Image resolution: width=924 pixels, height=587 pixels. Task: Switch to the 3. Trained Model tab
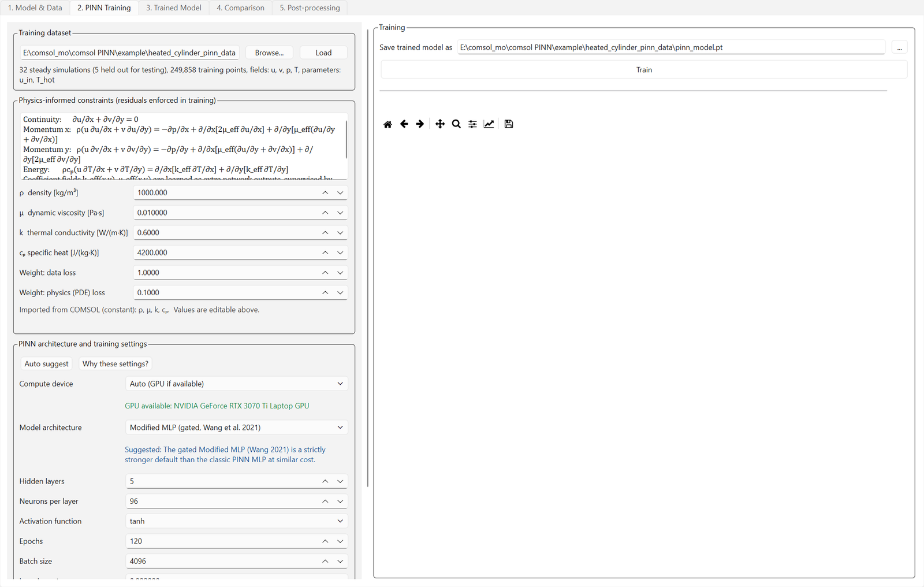tap(174, 8)
